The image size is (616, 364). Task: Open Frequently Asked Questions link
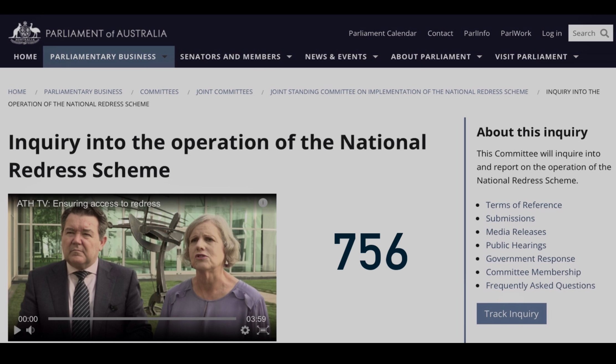pos(540,285)
